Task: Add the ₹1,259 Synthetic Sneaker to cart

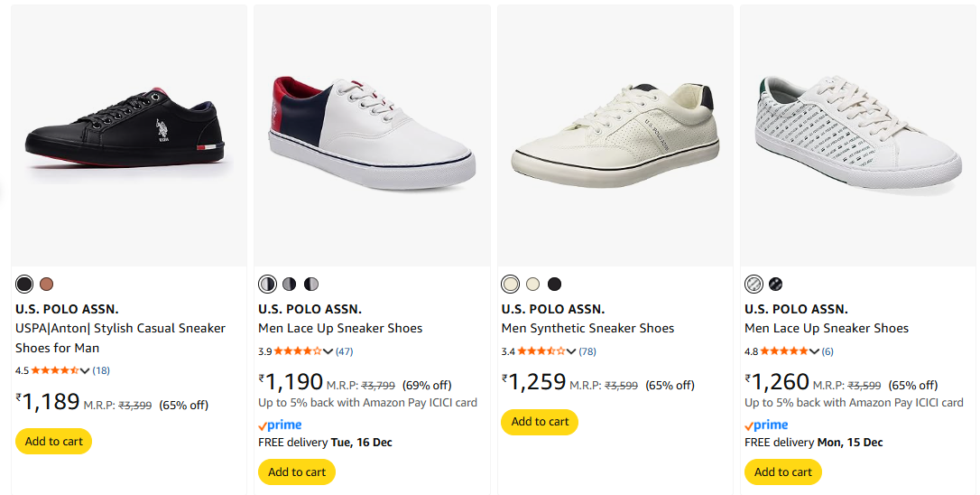Action: click(x=540, y=422)
